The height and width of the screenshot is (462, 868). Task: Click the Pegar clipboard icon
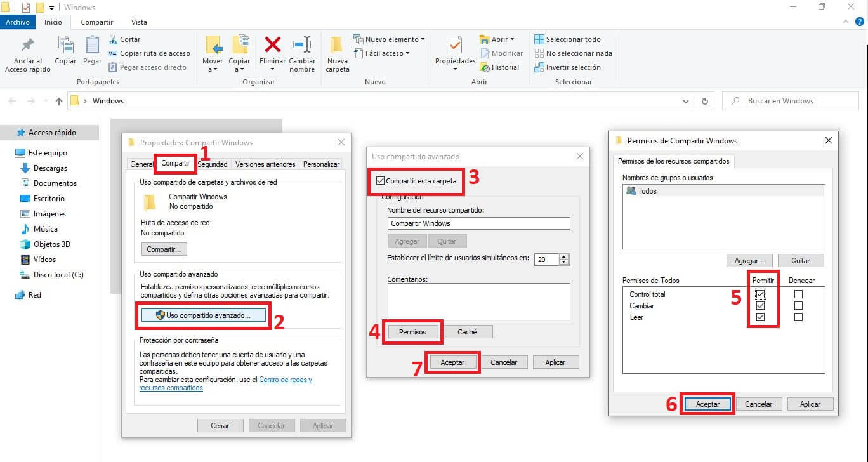coord(93,44)
